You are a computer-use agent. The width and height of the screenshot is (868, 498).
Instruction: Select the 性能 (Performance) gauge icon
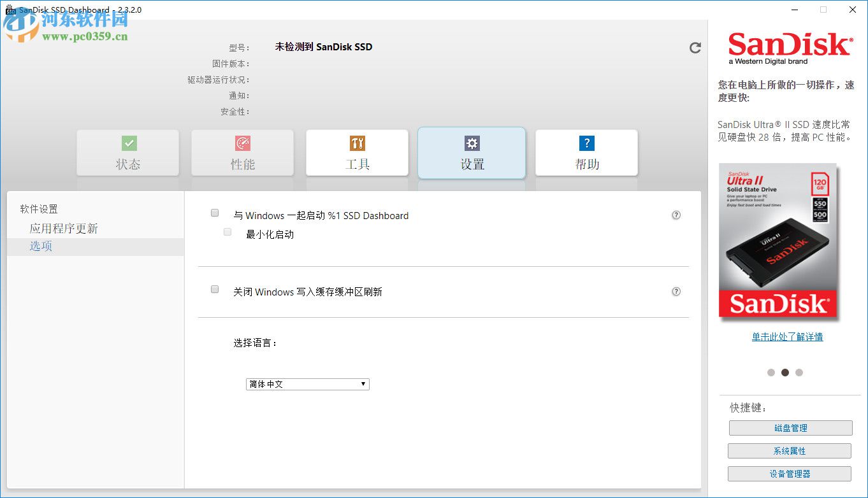tap(243, 143)
